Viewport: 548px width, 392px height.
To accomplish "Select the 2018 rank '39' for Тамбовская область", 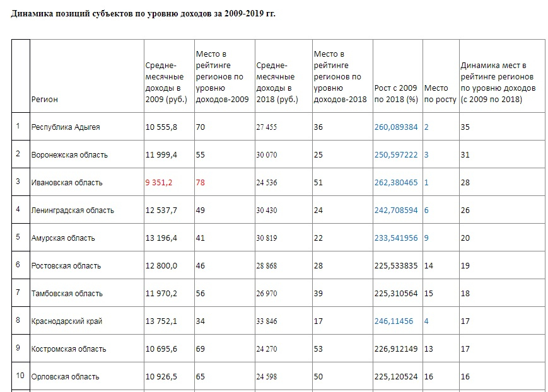I will coord(318,294).
